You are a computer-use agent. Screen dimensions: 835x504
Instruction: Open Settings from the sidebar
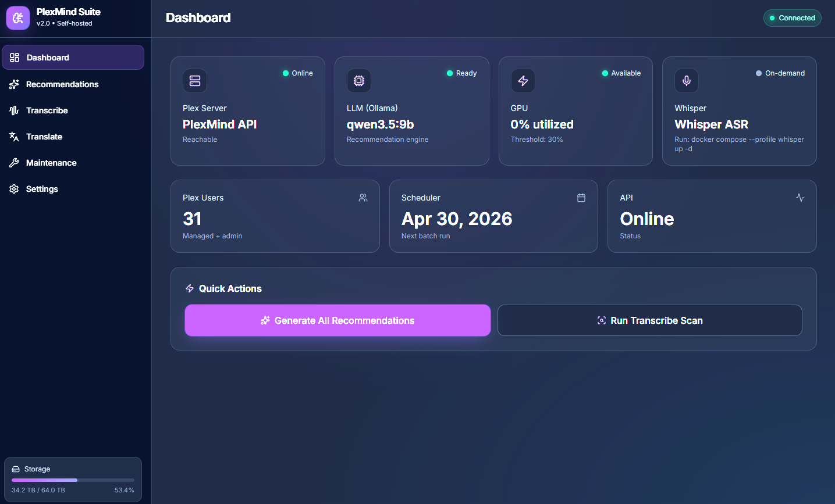73,189
